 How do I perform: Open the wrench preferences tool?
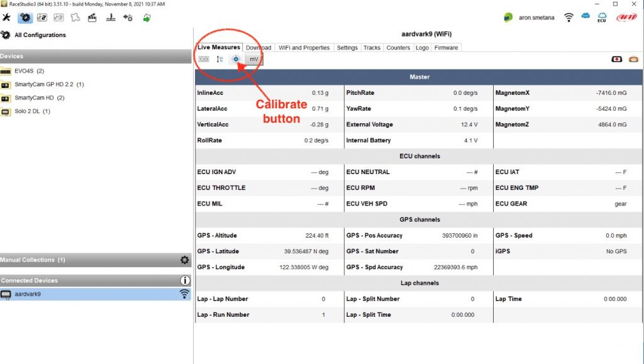[x=6, y=18]
